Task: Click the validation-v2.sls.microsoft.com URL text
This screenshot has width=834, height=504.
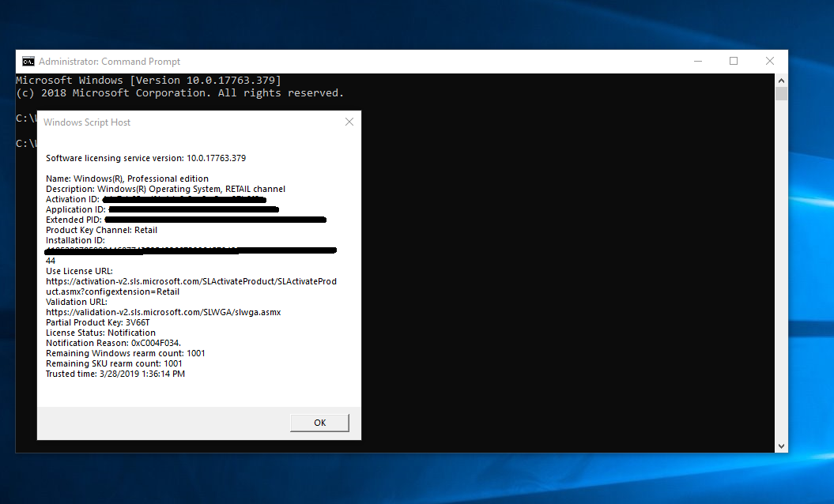Action: tap(164, 312)
